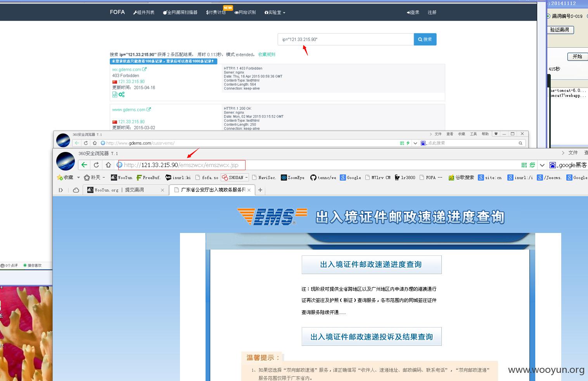Open 收藏 menu in gdems.com window
Viewport: 588px width, 381px height.
(462, 134)
